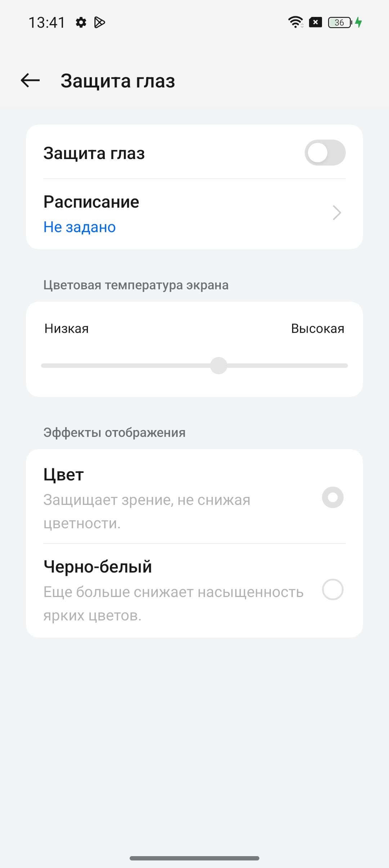This screenshot has width=389, height=868.
Task: Tap the clock showing 13:41
Action: point(47,22)
